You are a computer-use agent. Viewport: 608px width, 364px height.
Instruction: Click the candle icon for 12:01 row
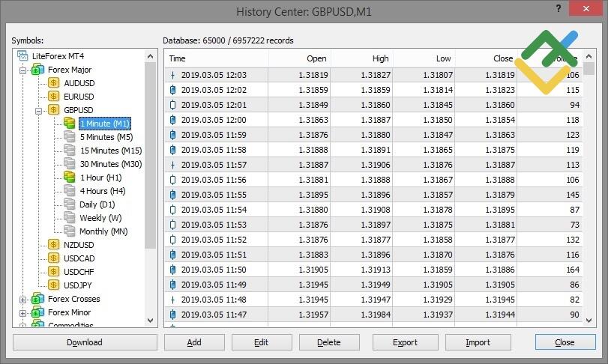tap(173, 105)
